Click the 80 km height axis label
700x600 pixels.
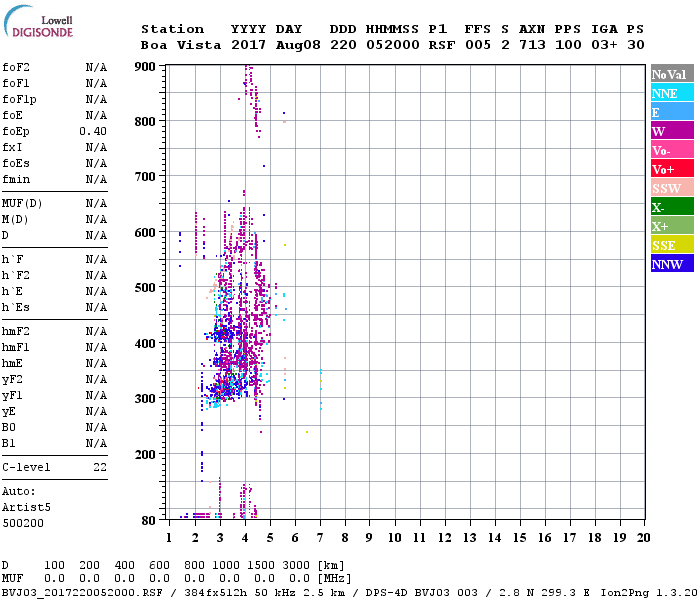(x=149, y=521)
